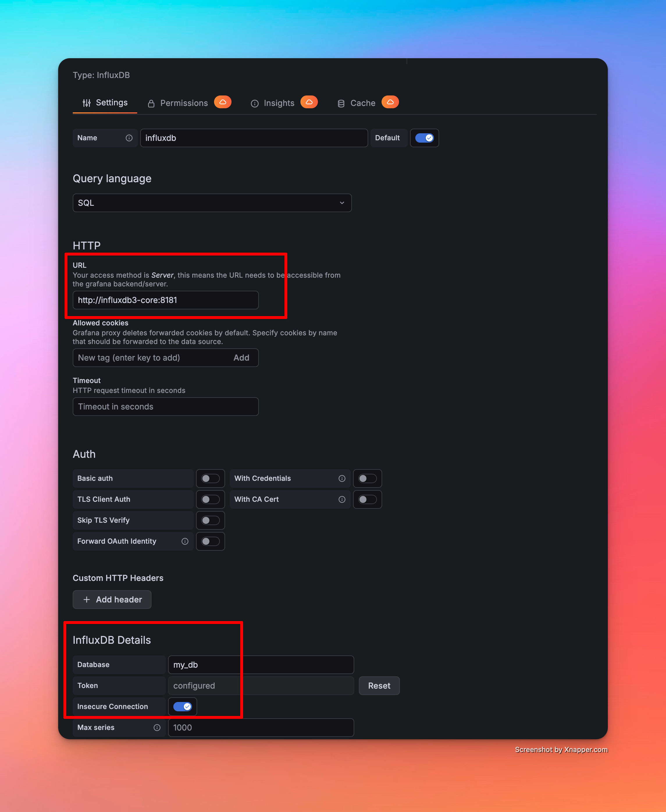
Task: Click info icon next to Max series
Action: 157,728
